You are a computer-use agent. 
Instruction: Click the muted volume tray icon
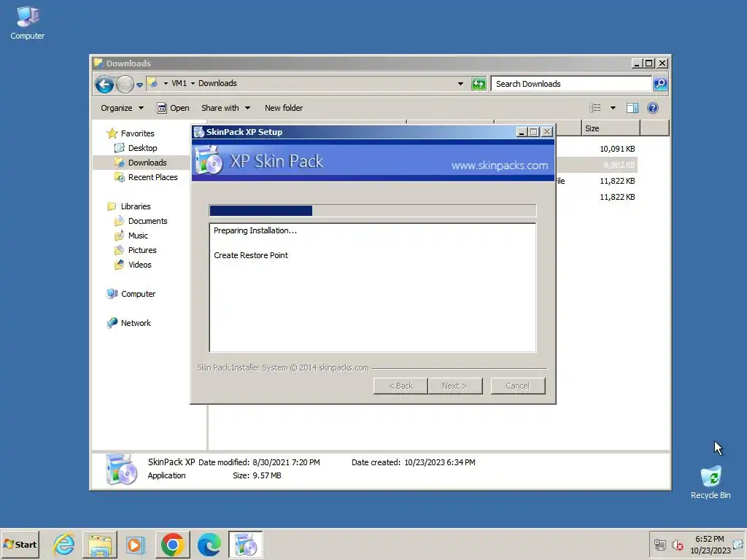[x=677, y=544]
